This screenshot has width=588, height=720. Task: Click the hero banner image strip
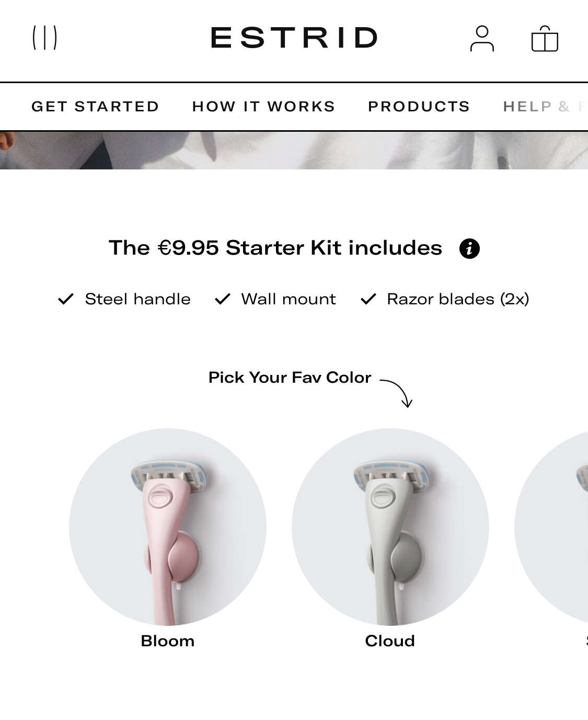pyautogui.click(x=294, y=150)
